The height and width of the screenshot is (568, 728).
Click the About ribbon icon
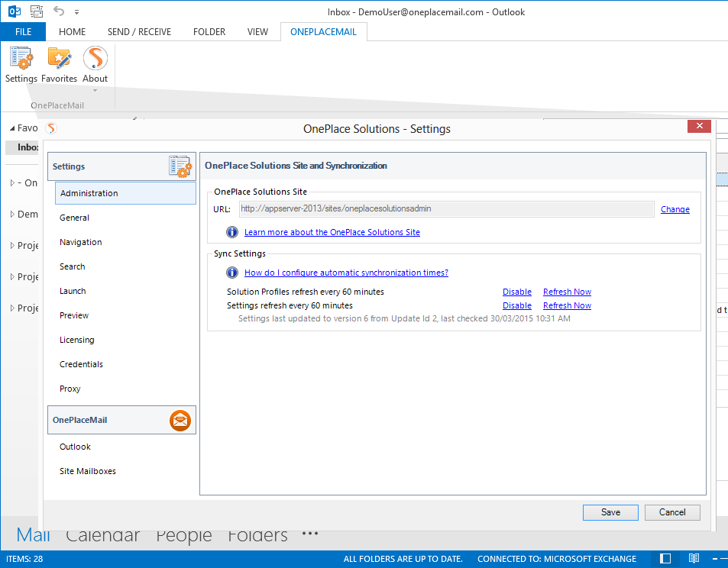coord(95,65)
